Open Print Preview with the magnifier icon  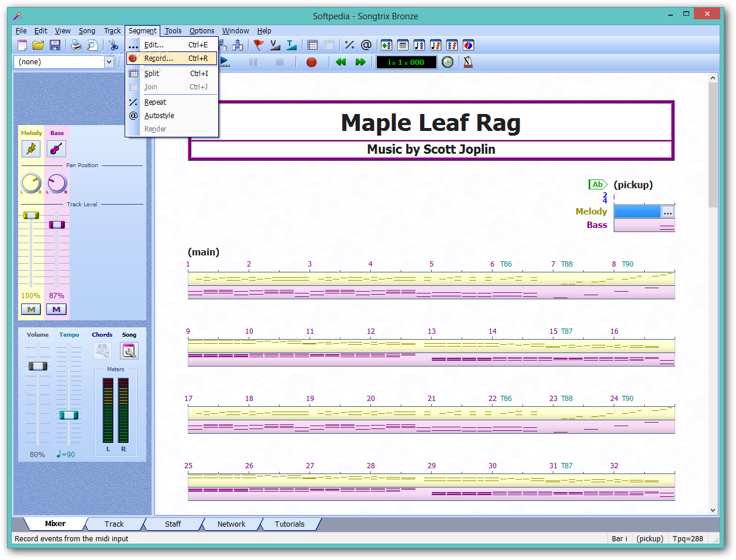click(x=92, y=45)
